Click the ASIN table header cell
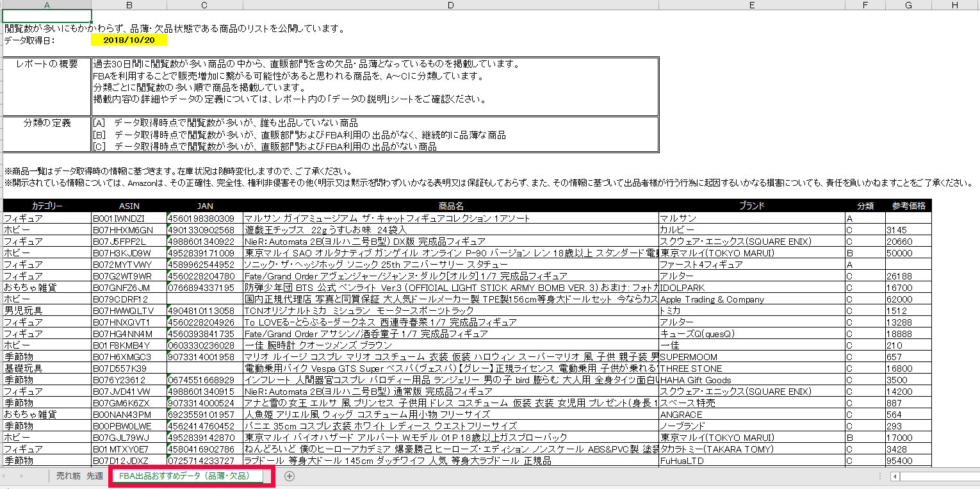Screen dimensions: 980x489 tap(129, 206)
